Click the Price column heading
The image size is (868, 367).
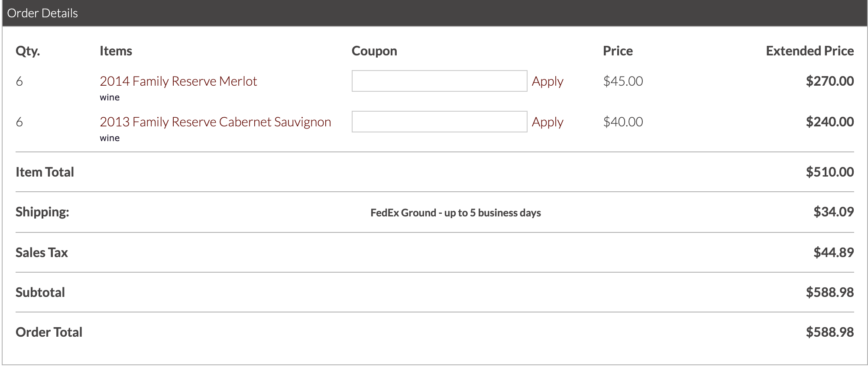pyautogui.click(x=618, y=51)
